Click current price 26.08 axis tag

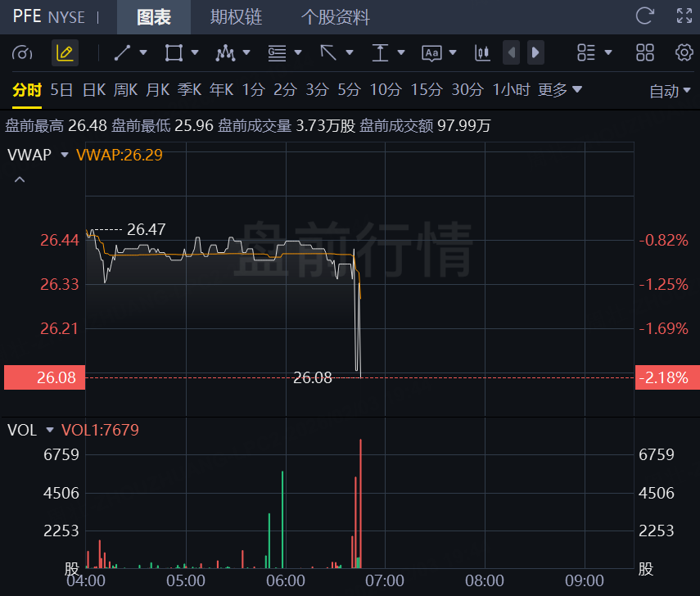[x=45, y=377]
